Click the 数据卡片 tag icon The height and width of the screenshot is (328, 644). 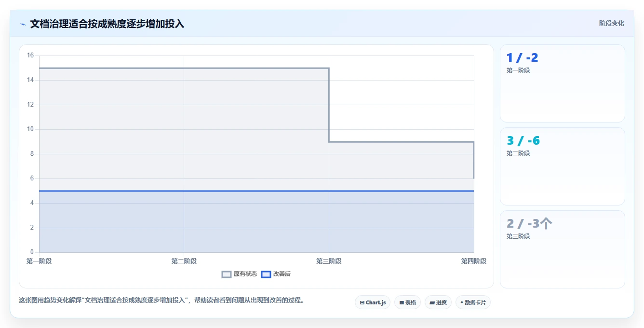coord(462,302)
